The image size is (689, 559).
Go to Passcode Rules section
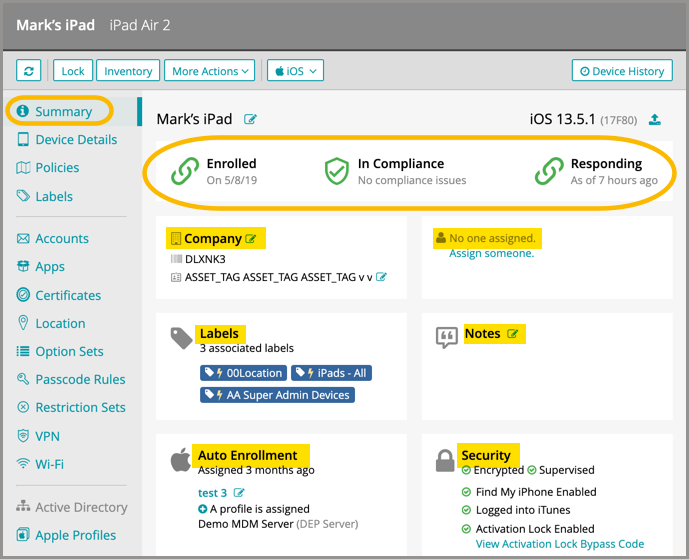(80, 380)
